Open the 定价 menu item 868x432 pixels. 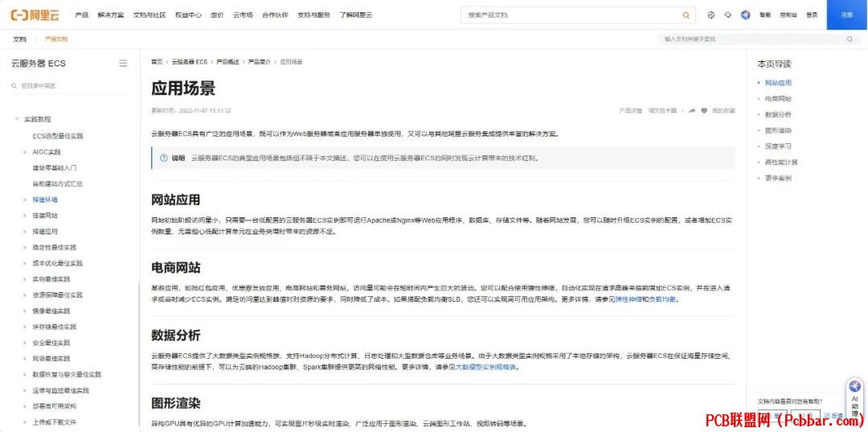click(x=217, y=15)
